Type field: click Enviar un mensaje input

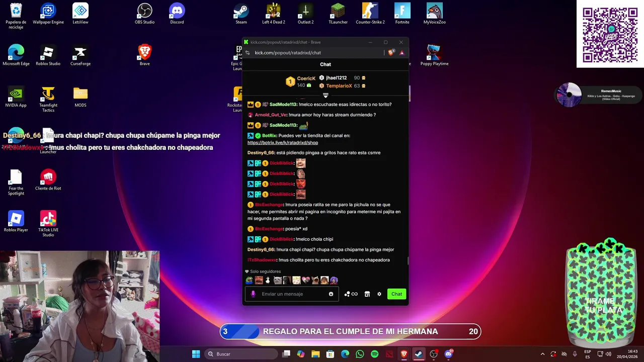pyautogui.click(x=292, y=294)
